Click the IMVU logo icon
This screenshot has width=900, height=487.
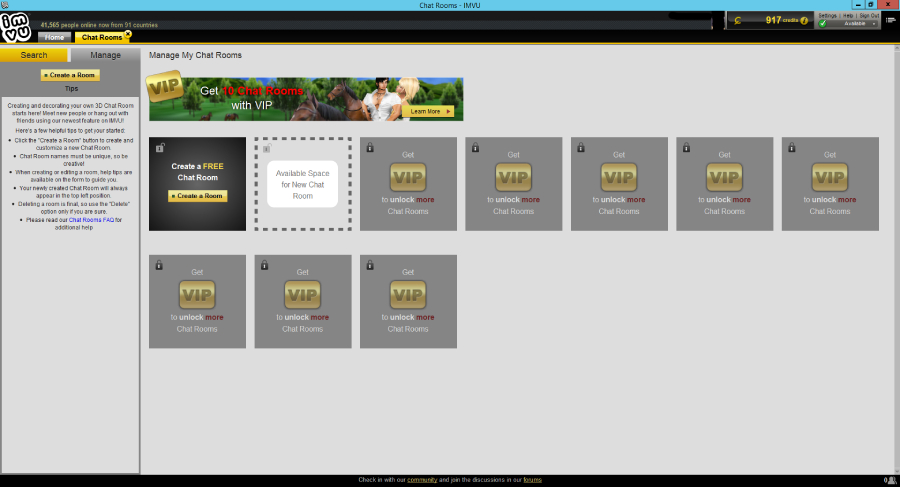pyautogui.click(x=16, y=27)
